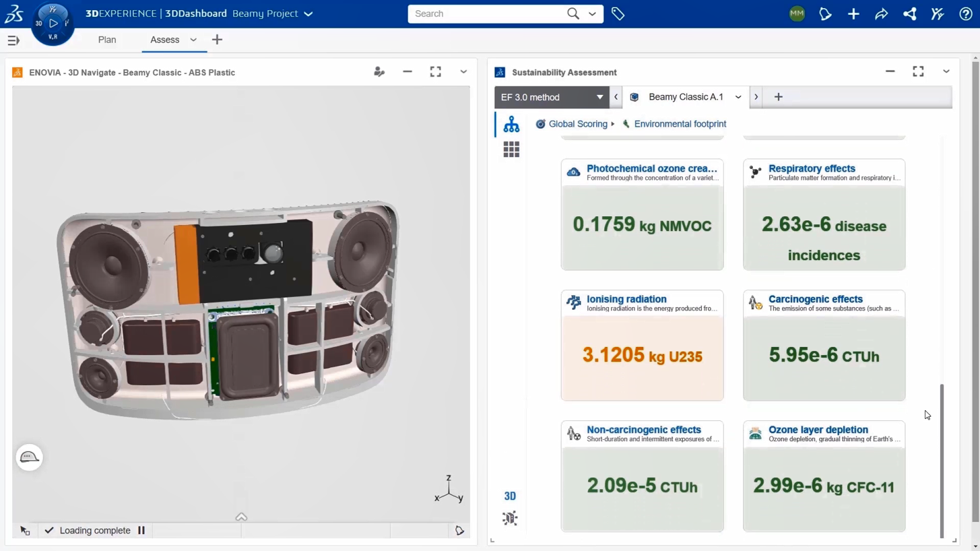Expand the Beamy Project dashboard menu
Image resolution: width=980 pixels, height=551 pixels.
pos(308,13)
